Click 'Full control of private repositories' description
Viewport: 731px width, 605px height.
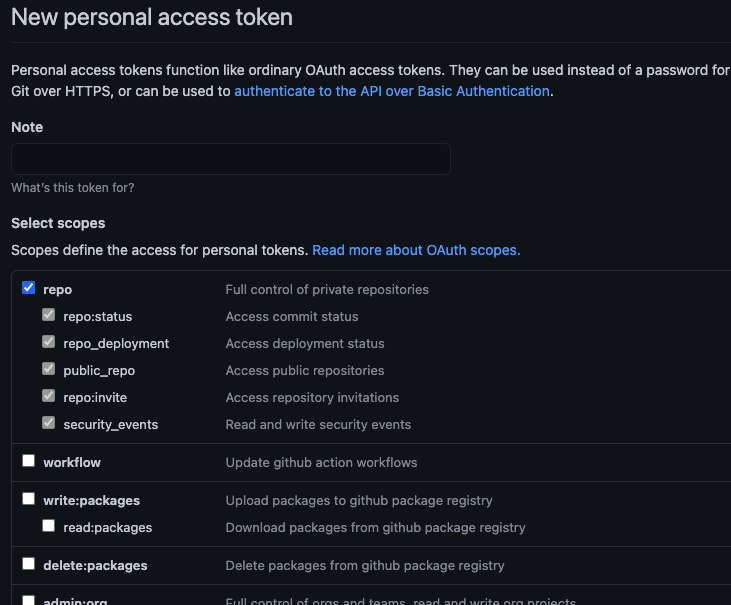click(327, 289)
